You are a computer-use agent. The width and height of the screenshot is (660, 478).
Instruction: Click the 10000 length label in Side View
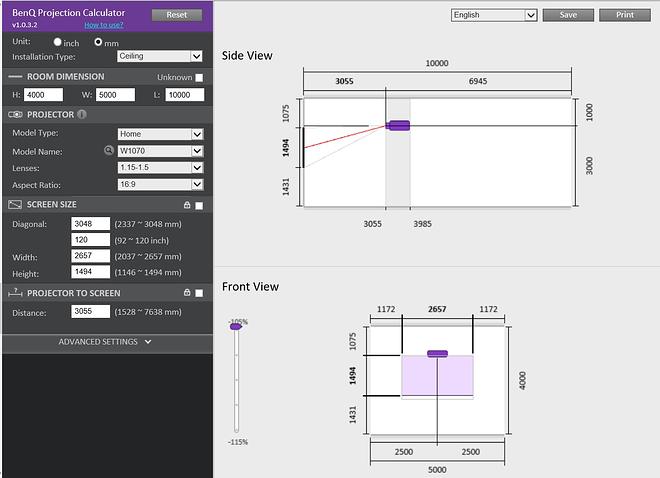pyautogui.click(x=437, y=63)
